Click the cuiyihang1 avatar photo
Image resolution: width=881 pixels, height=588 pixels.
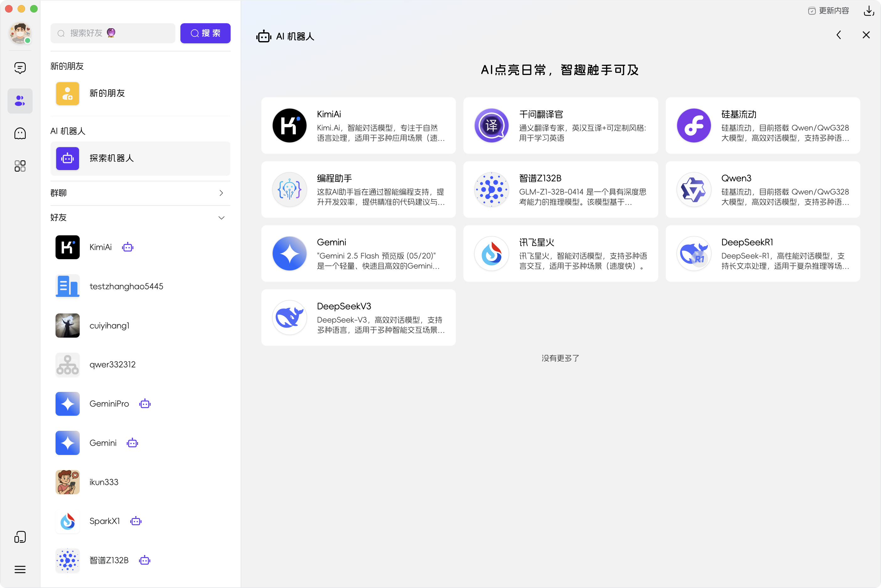67,325
